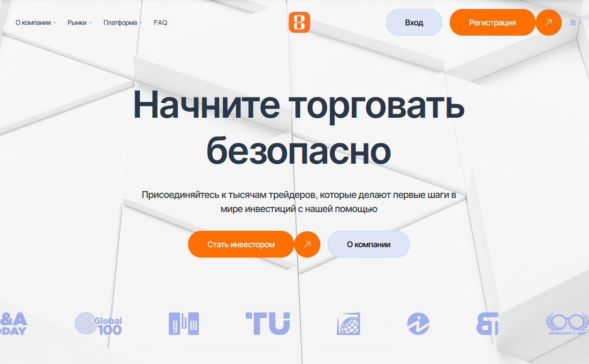
Task: Click the BrokerChooser glasses logo
Action: [x=567, y=324]
